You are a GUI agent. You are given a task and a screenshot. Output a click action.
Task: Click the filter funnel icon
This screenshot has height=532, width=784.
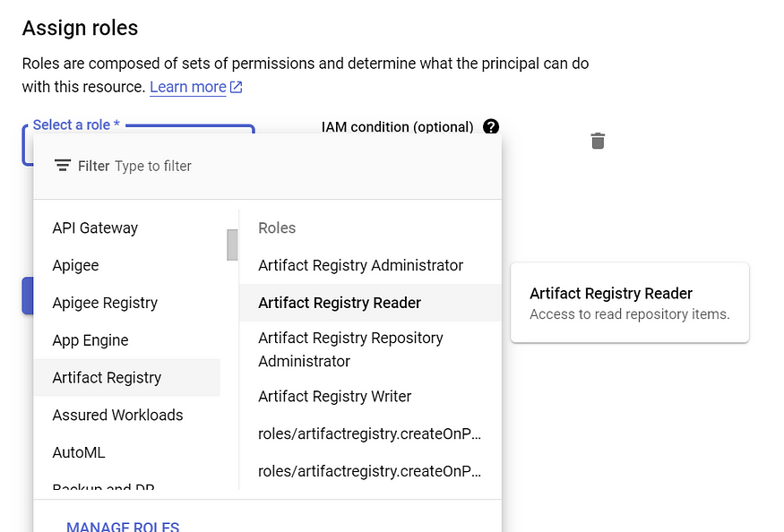(x=63, y=165)
